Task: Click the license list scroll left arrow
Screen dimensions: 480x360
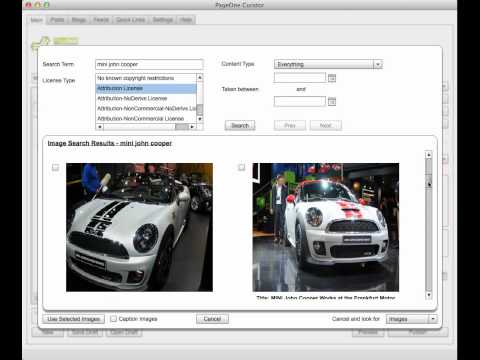Action: pos(99,127)
